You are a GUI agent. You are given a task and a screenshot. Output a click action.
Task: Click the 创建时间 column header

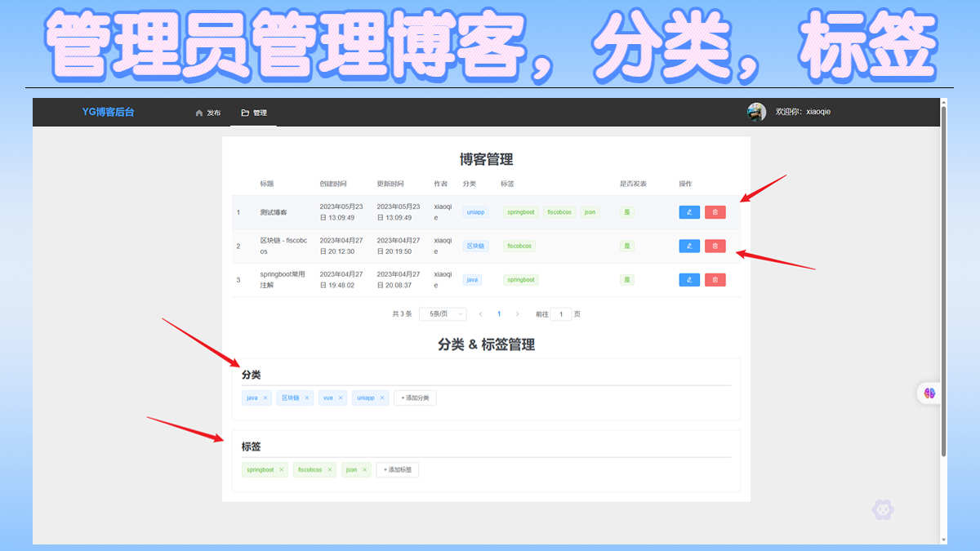pyautogui.click(x=333, y=184)
